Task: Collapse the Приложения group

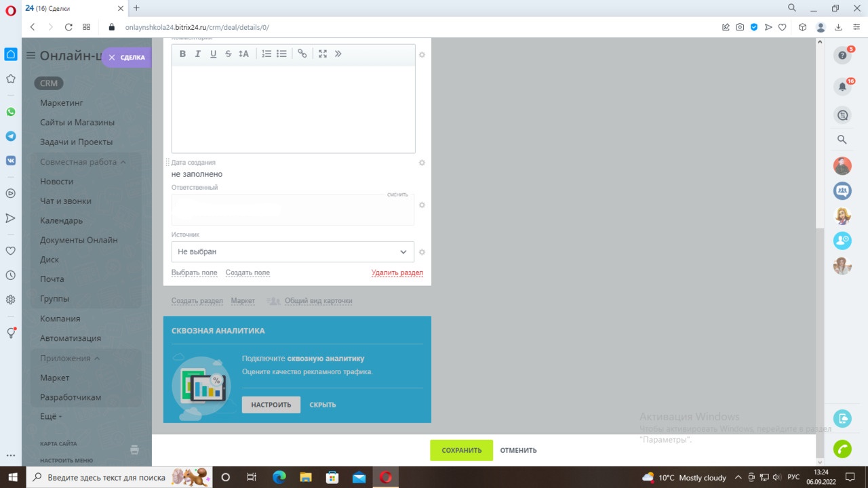Action: (70, 358)
